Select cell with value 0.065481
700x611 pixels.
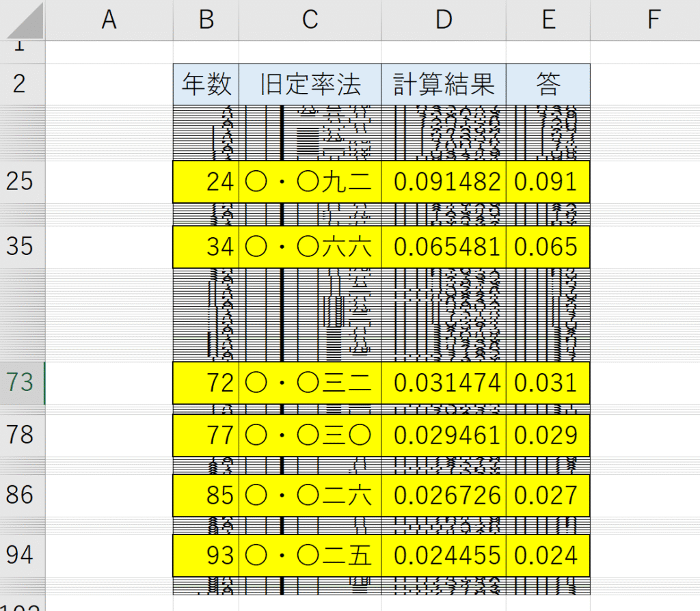pos(443,247)
